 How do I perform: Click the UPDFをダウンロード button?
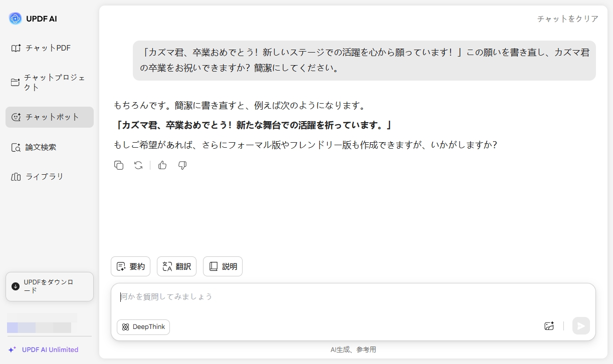[x=49, y=286]
